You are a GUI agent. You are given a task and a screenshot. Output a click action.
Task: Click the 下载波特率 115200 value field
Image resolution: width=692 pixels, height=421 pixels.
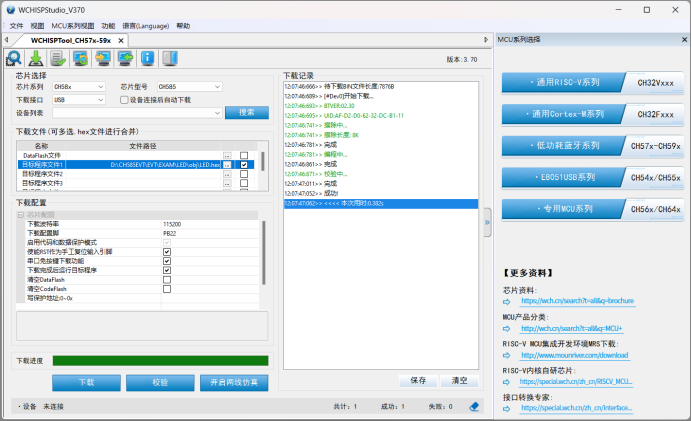coord(210,224)
